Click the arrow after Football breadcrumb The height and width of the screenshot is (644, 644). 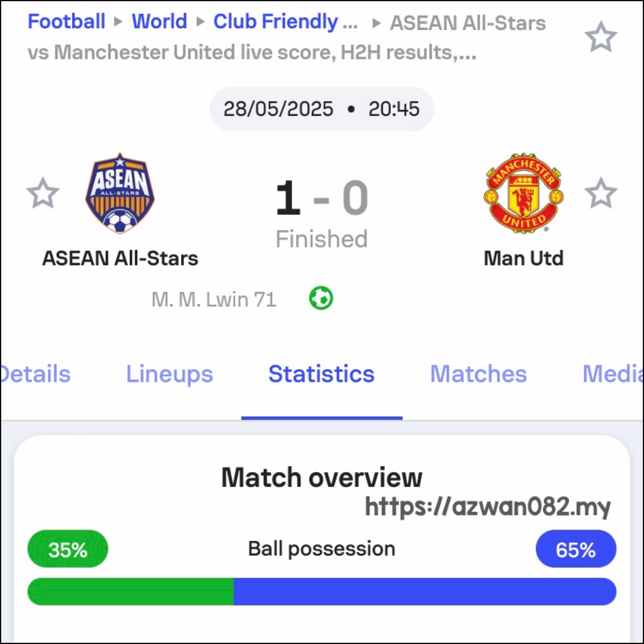tap(118, 22)
